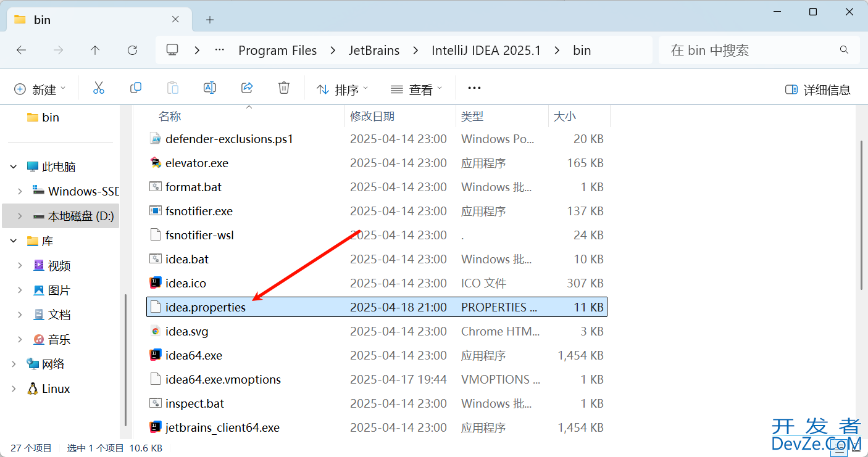868x457 pixels.
Task: Open the 查看 view dropdown
Action: coord(417,89)
